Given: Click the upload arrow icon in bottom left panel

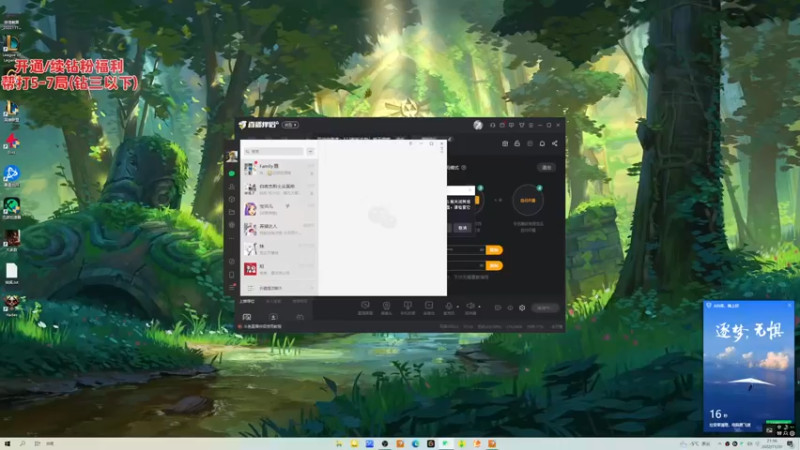Looking at the screenshot, I should click(273, 317).
